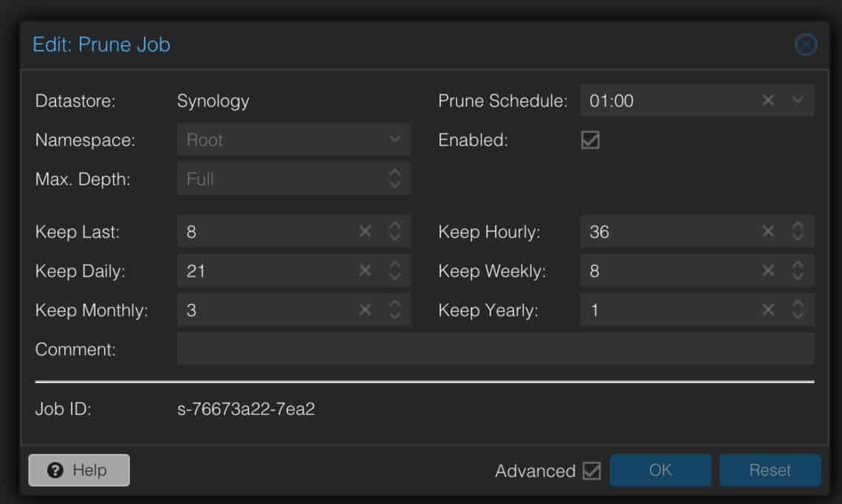This screenshot has height=504, width=842.
Task: Click the Keep Hourly stepper arrows
Action: pos(798,232)
